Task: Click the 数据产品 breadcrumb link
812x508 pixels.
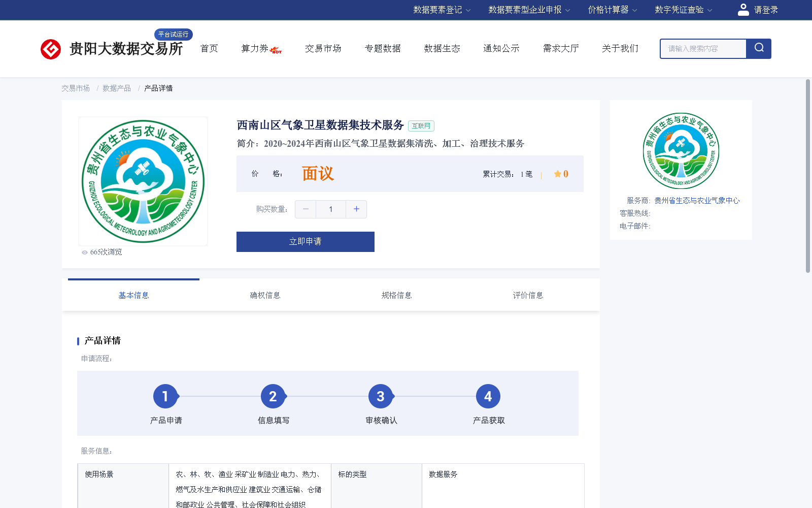Action: tap(117, 88)
